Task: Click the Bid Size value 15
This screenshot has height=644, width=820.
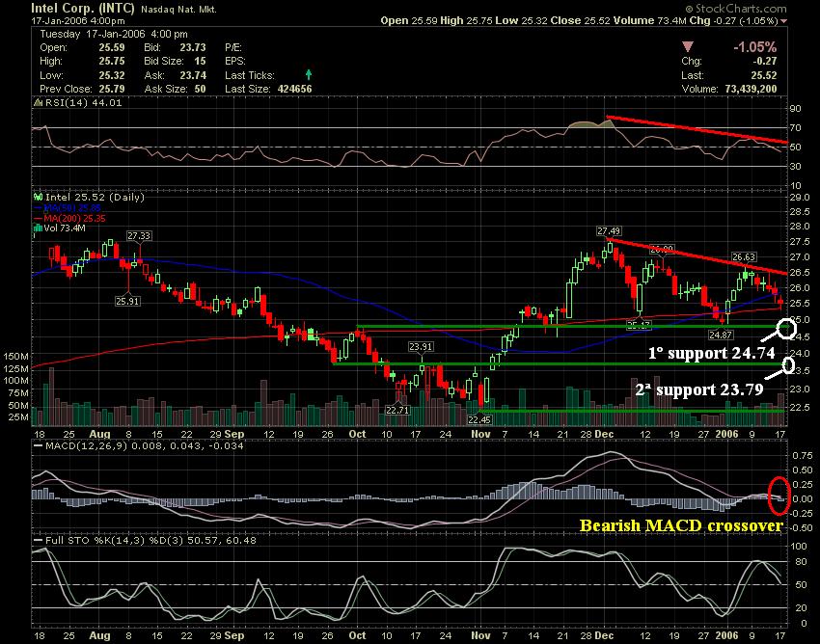Action: click(x=200, y=61)
